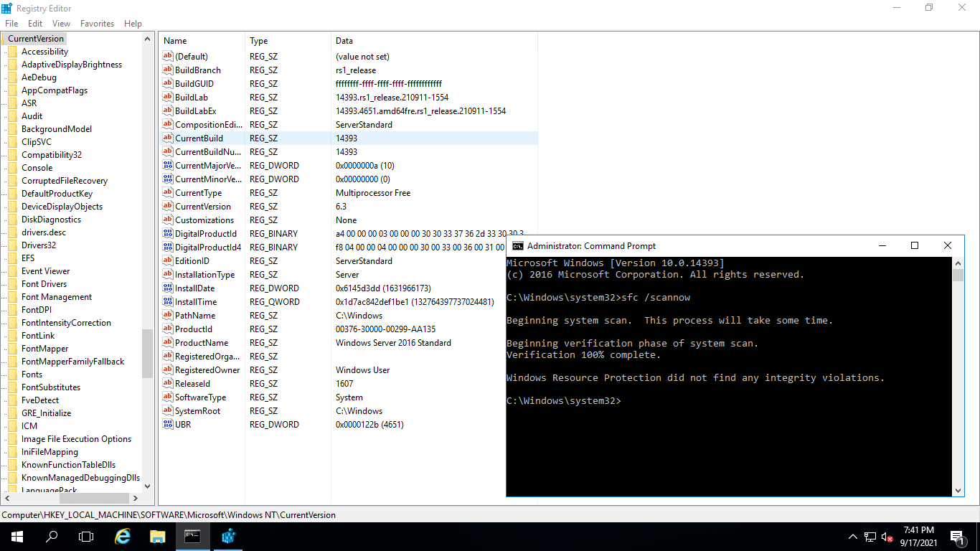Click the InstallTime QWORD value icon
The height and width of the screenshot is (551, 980).
point(169,302)
